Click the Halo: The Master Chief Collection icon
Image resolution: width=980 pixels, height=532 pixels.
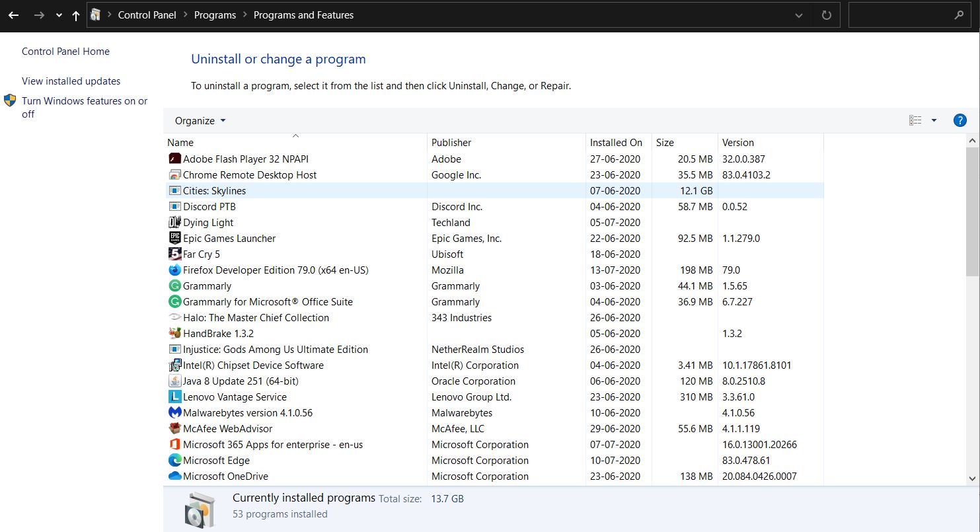click(x=174, y=317)
